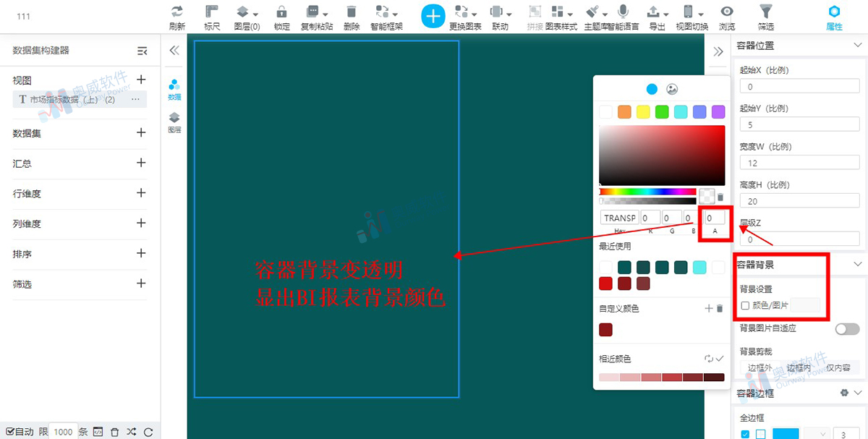Click the bottom bar trash icon
The height and width of the screenshot is (439, 868).
(x=114, y=432)
